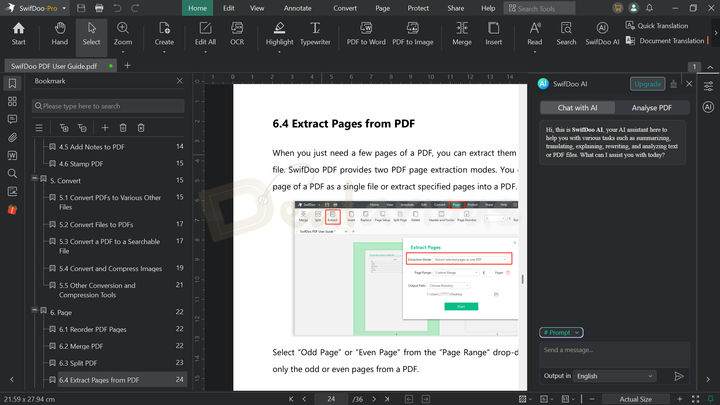The image size is (720, 405).
Task: Zoom in with the plus button
Action: coord(680,399)
